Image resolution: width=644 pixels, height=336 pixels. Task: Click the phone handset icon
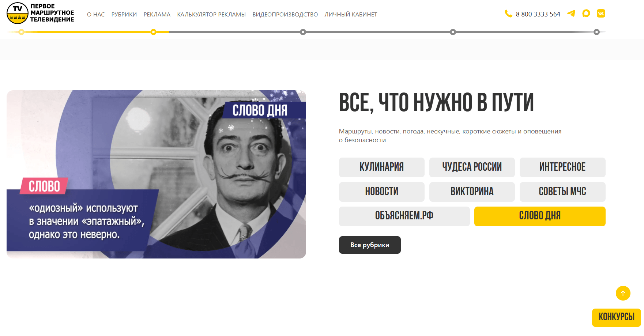(x=508, y=14)
